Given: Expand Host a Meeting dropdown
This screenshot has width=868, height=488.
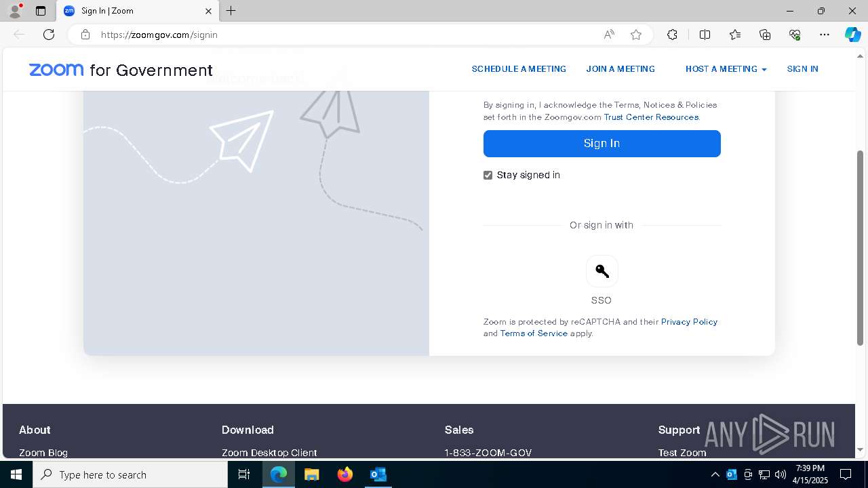Looking at the screenshot, I should pyautogui.click(x=726, y=68).
